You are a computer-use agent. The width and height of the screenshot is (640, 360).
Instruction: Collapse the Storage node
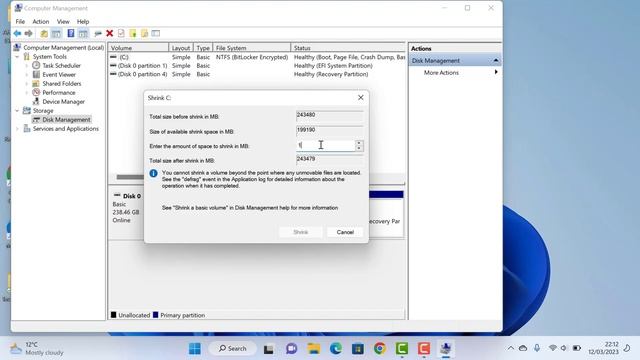pos(17,111)
